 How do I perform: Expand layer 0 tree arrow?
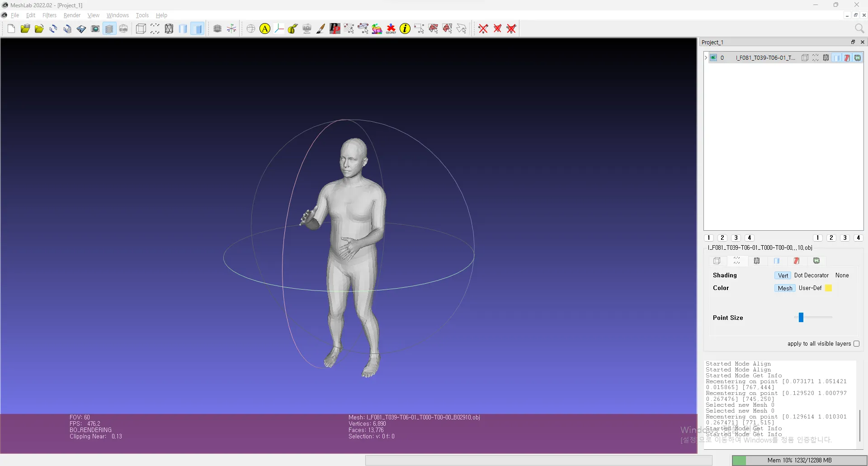pos(706,58)
